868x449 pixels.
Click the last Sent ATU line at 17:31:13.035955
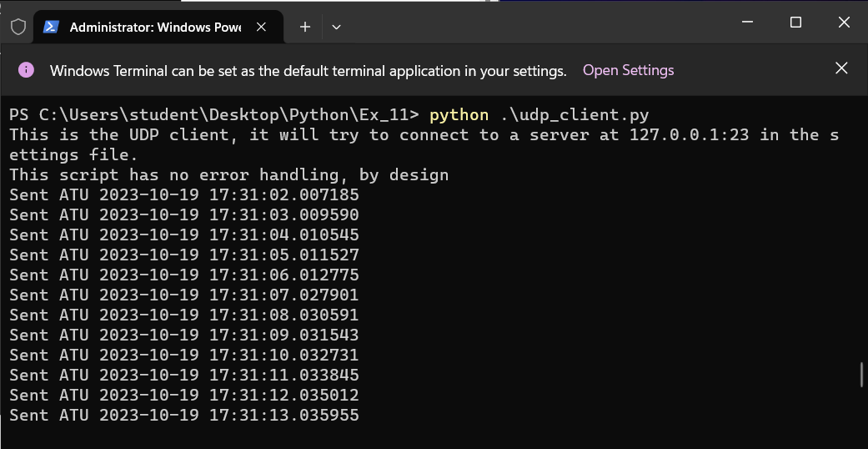click(184, 415)
